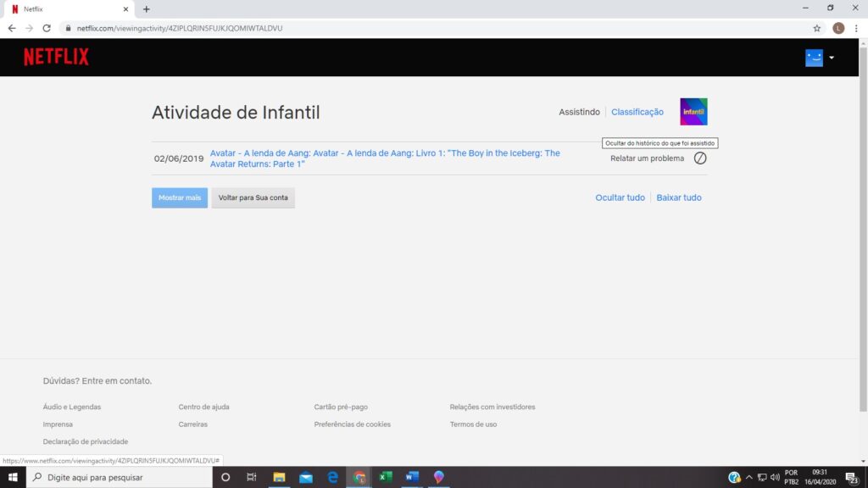This screenshot has width=868, height=488.
Task: Click the Infantil profile thumbnail
Action: (693, 112)
